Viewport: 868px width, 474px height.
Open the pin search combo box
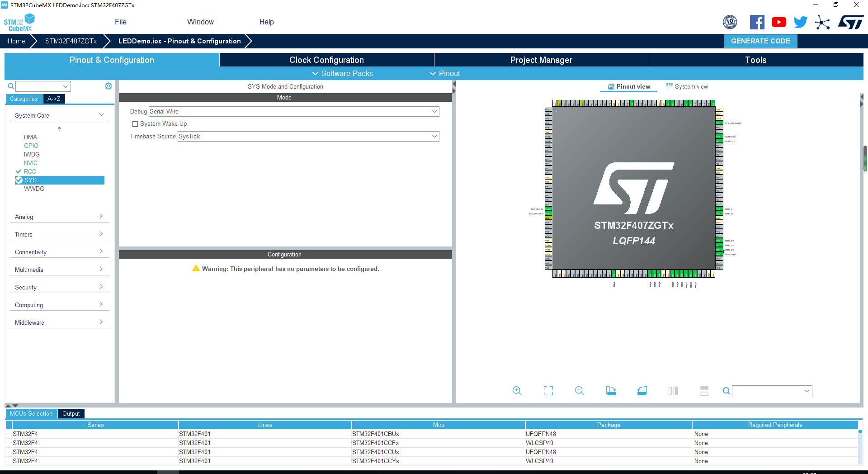pos(772,391)
